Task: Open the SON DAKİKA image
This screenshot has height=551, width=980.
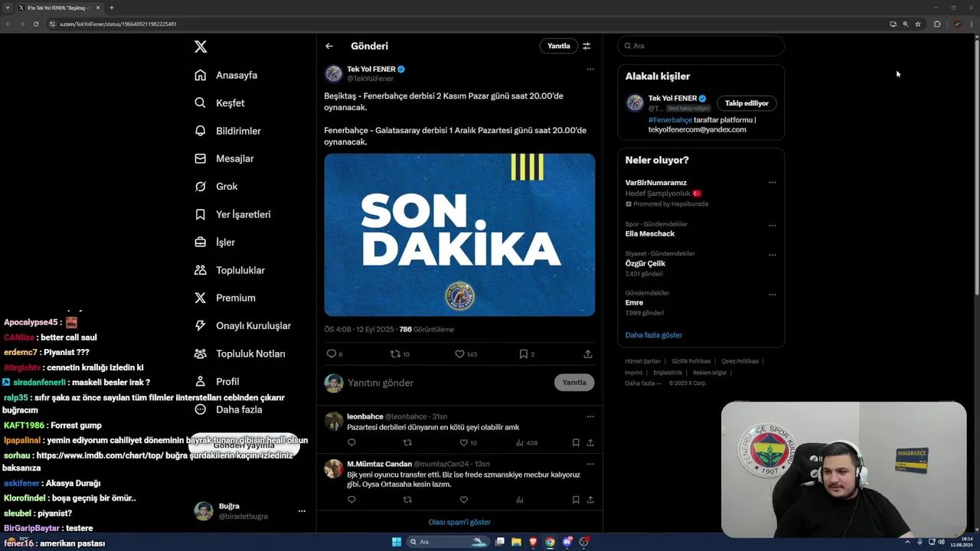Action: (459, 235)
